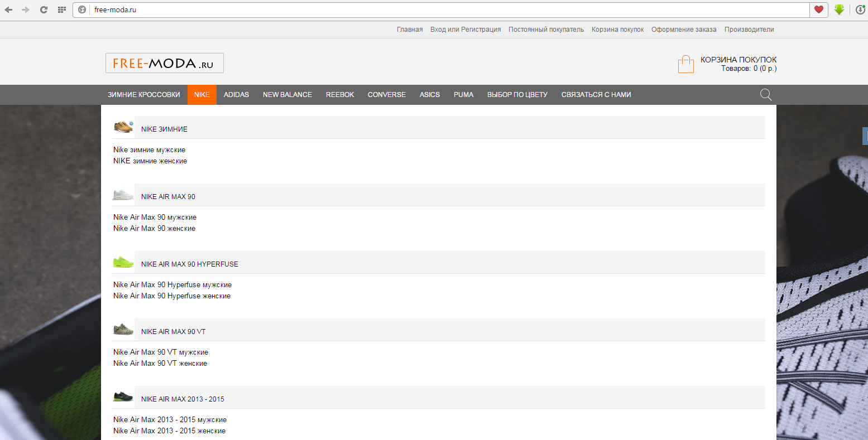Open the NIKE AIR MAX 90 VT heading
The image size is (868, 440).
pyautogui.click(x=173, y=332)
